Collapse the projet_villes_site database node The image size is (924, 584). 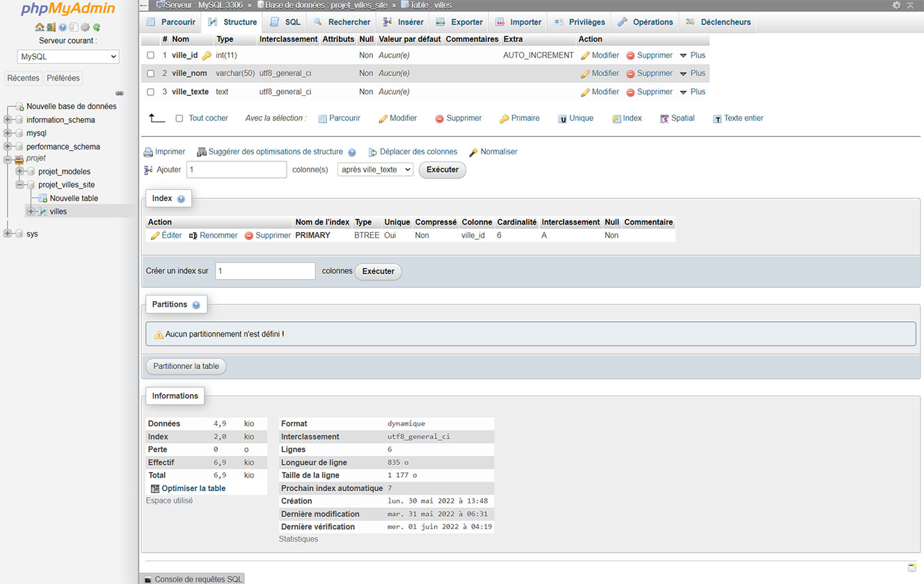click(x=19, y=185)
